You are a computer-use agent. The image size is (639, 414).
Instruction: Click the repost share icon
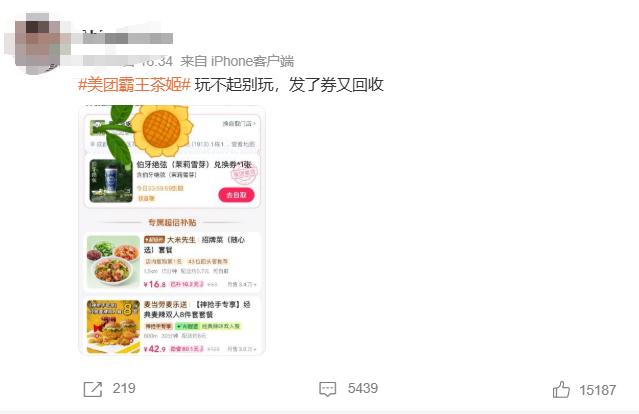(x=93, y=389)
